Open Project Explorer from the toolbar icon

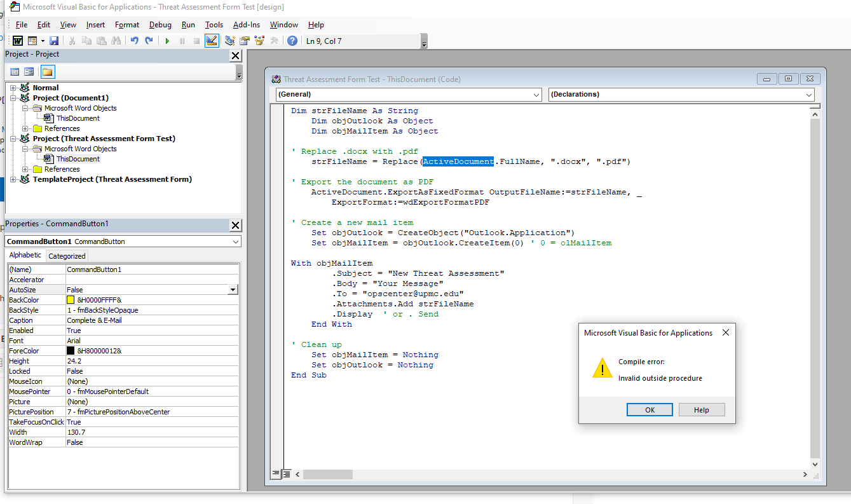click(x=229, y=41)
